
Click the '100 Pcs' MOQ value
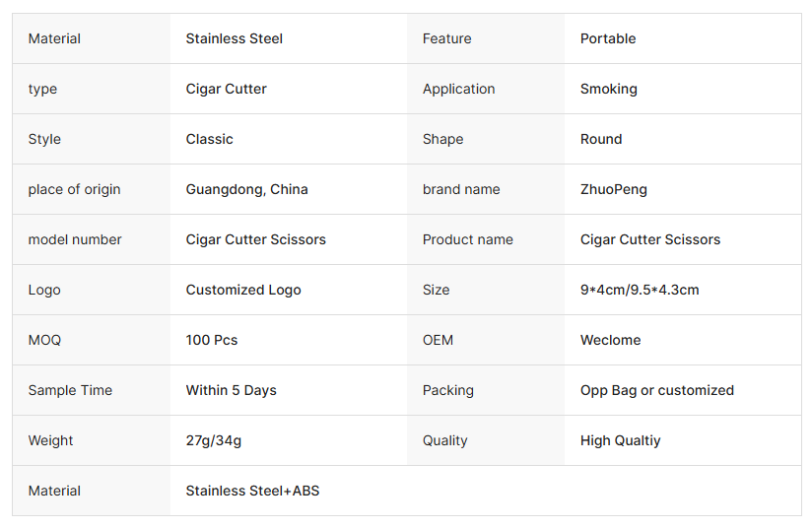click(x=212, y=340)
